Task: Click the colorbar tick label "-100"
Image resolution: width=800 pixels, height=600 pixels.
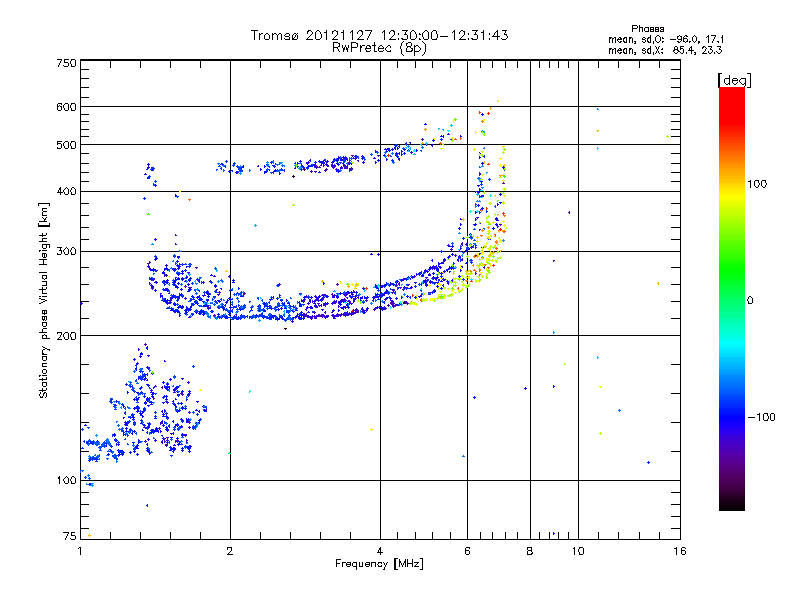Action: click(761, 417)
